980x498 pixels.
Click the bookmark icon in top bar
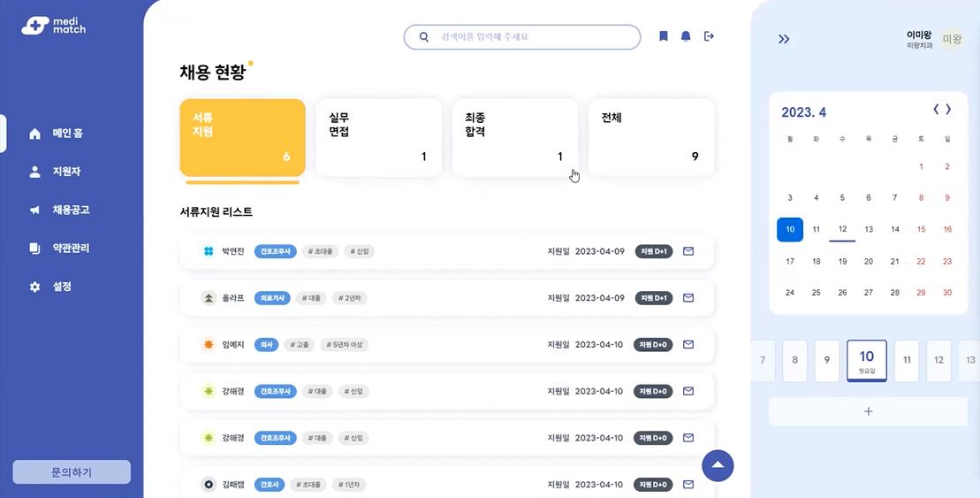point(664,36)
